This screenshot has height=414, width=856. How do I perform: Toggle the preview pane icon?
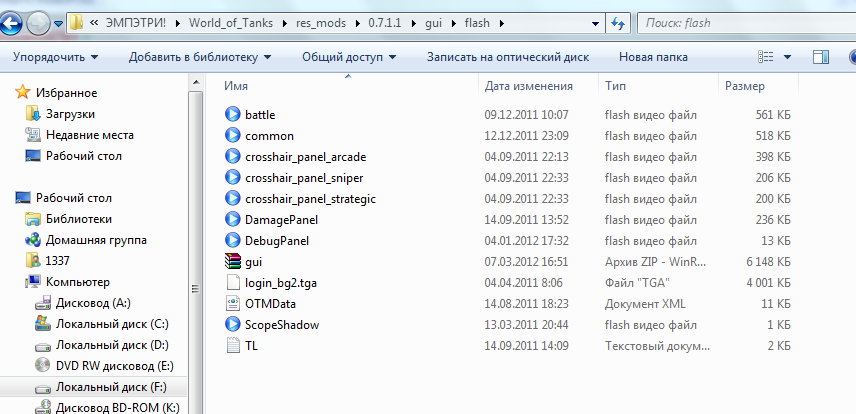[821, 57]
